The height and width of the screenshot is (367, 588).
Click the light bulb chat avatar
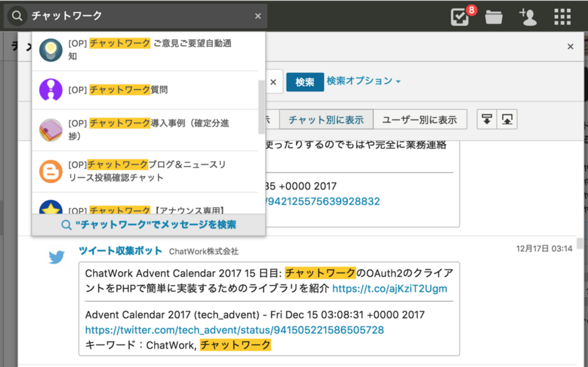pos(51,50)
